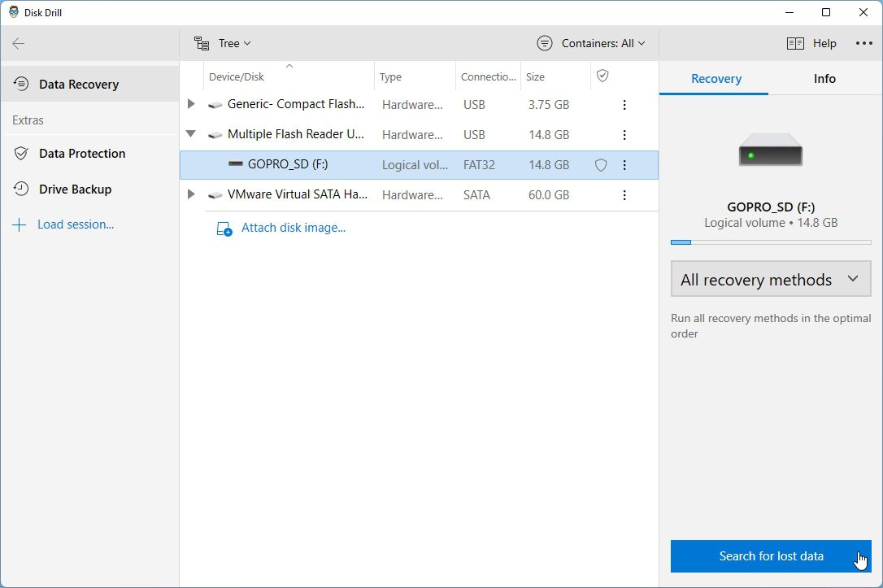Click GOPRO_SD volume icon in list
The image size is (883, 588).
pyautogui.click(x=236, y=164)
